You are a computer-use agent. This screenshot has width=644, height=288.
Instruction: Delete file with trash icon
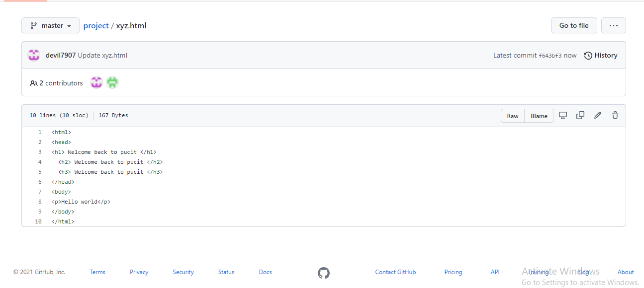coord(615,115)
